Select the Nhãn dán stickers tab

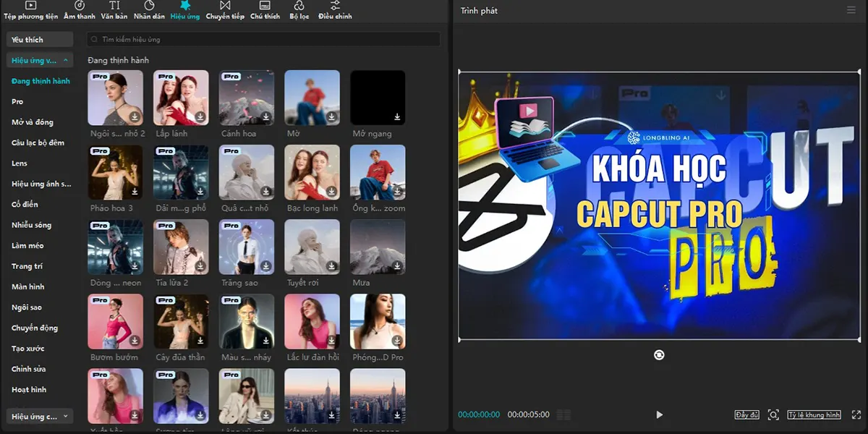click(149, 10)
